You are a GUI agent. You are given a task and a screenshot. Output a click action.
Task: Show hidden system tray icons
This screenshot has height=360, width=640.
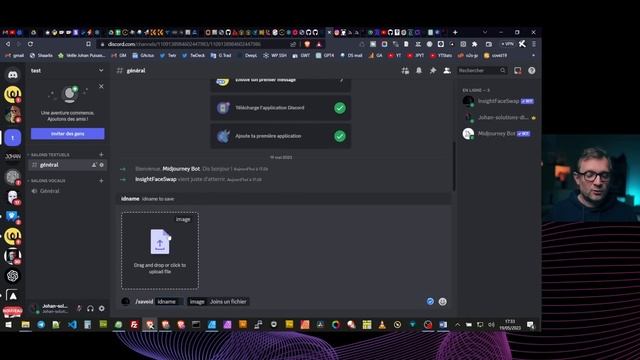click(x=458, y=325)
